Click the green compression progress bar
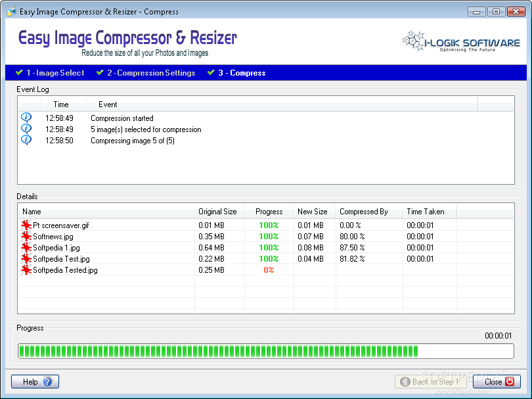The image size is (532, 399). [266, 351]
